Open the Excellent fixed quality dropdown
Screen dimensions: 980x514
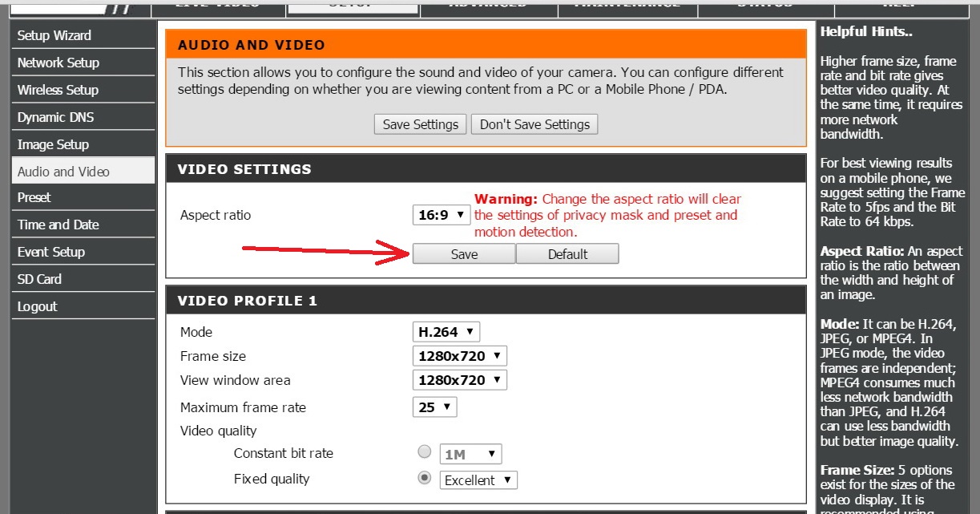pyautogui.click(x=478, y=480)
